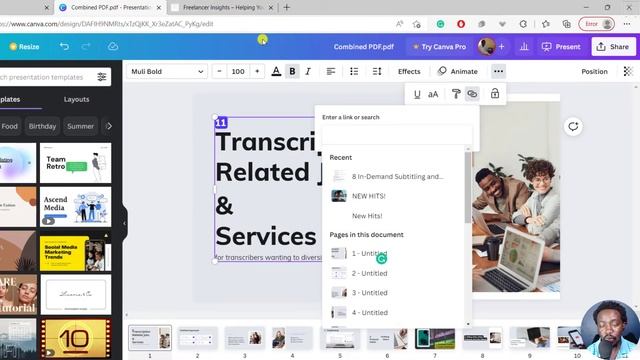The width and height of the screenshot is (640, 360).
Task: Open line spacing options
Action: point(377,71)
